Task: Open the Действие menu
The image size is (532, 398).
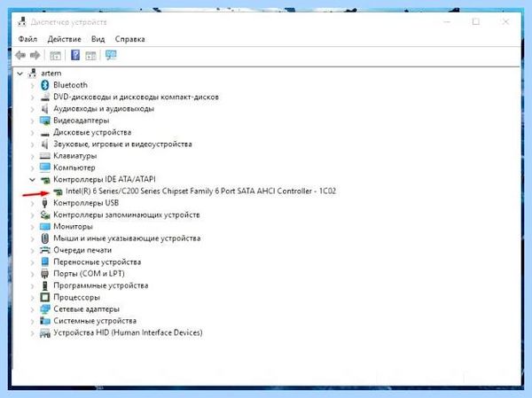Action: tap(64, 39)
